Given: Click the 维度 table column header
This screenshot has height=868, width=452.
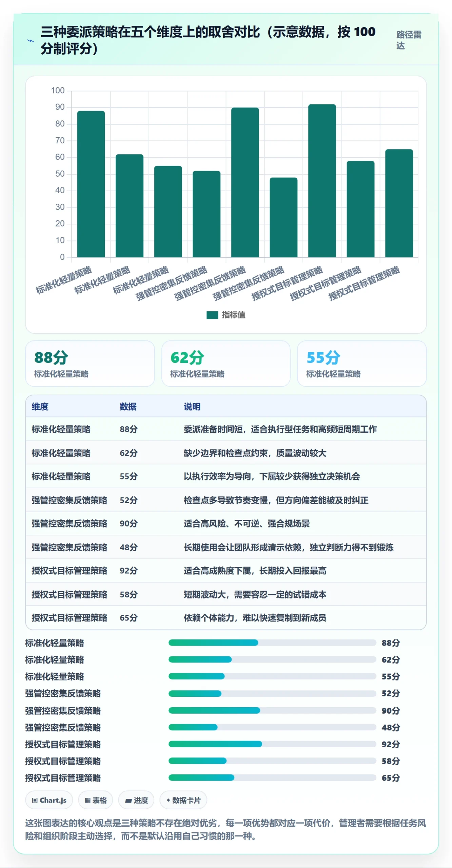Looking at the screenshot, I should [40, 407].
